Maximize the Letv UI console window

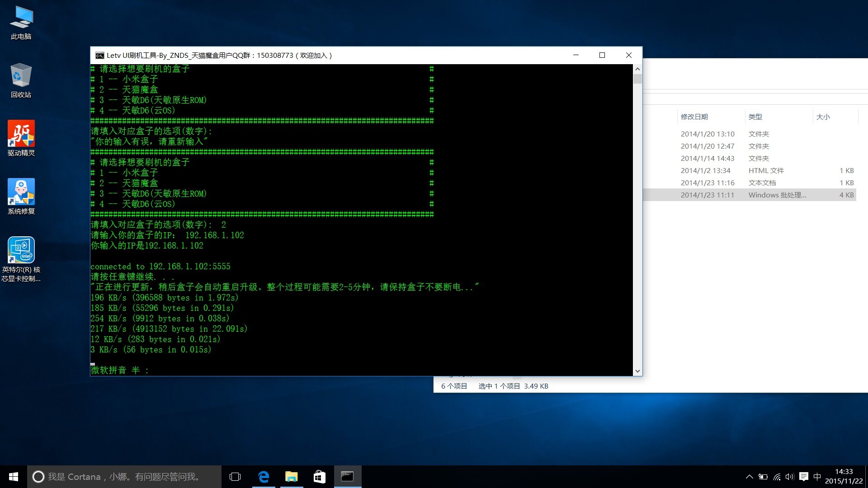point(602,55)
